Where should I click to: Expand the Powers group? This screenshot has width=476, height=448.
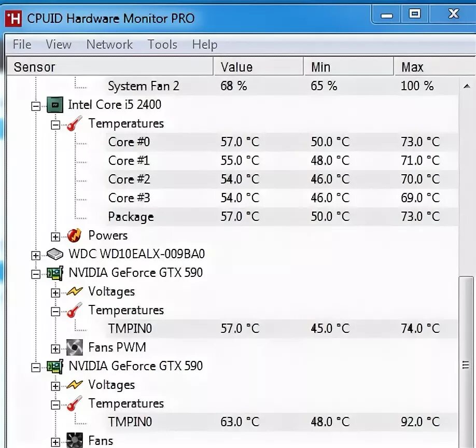[x=55, y=237]
